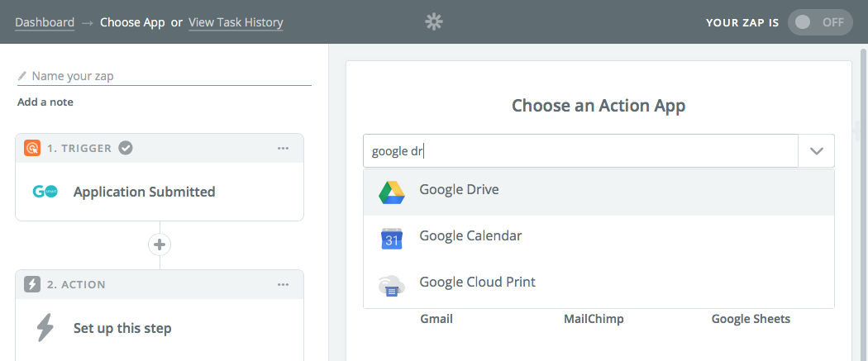This screenshot has height=361, width=868.
Task: Click the Choose App breadcrumb text
Action: (132, 22)
